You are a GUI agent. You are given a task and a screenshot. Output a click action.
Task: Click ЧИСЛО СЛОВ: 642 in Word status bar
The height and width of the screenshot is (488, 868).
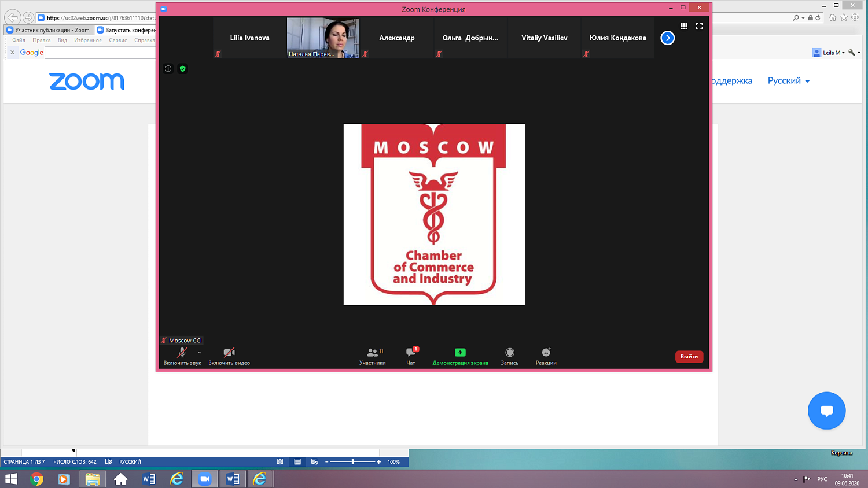click(x=75, y=462)
